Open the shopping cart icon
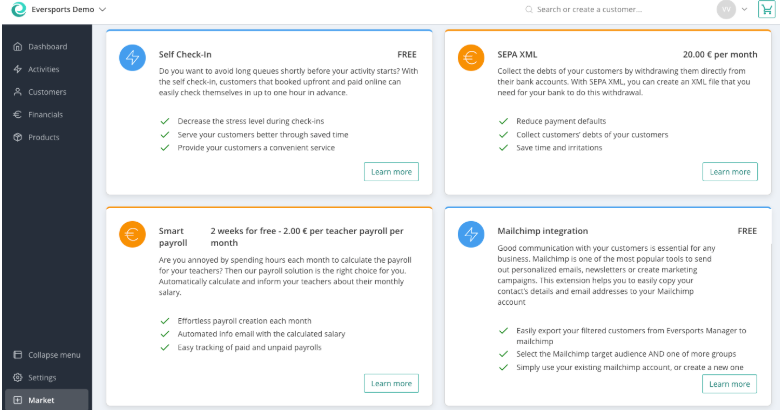Viewport: 780px width, 410px height. (766, 9)
